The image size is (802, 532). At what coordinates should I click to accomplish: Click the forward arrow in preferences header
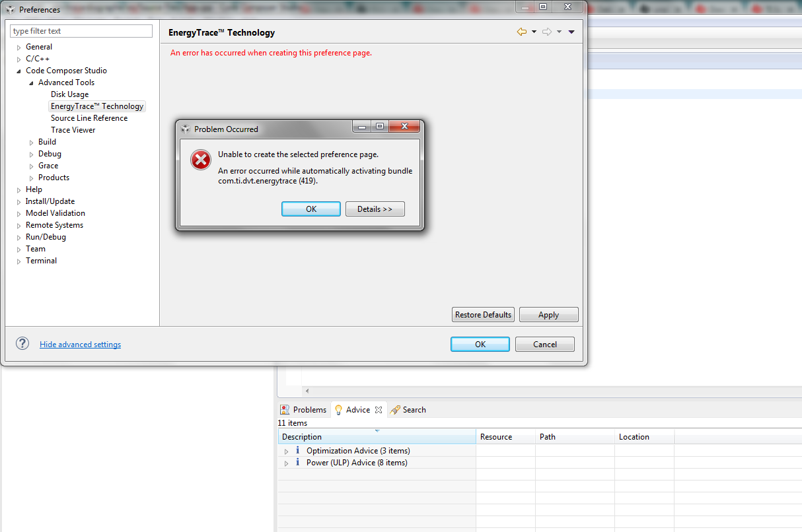(x=547, y=32)
